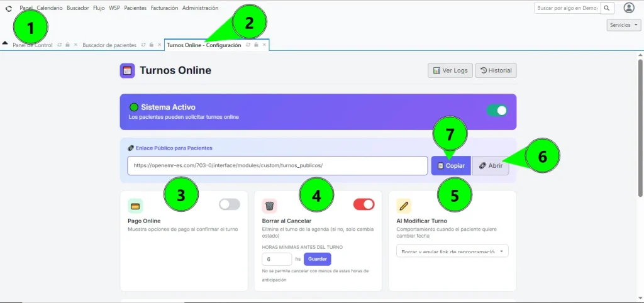Click the minimum hours input field
Viewport: 644px width, 303px height.
point(277,259)
